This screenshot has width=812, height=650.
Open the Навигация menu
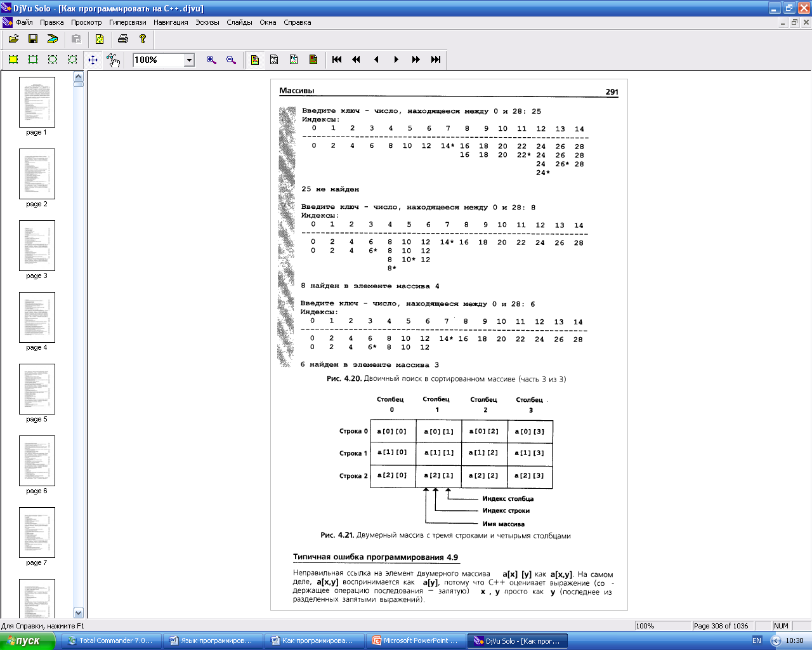(x=171, y=22)
